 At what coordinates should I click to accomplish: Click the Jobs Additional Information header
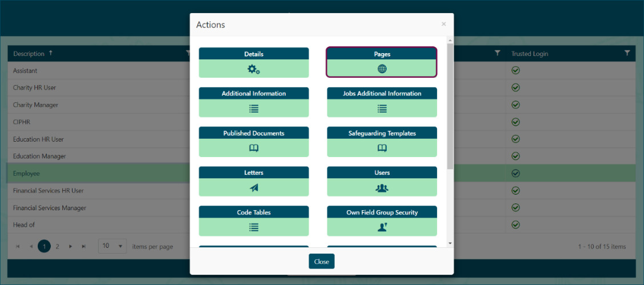click(382, 93)
